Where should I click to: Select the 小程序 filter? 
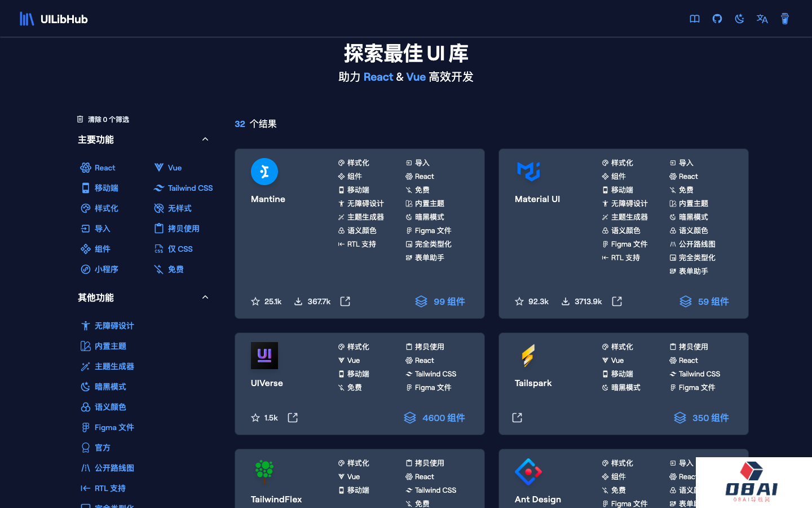99,269
